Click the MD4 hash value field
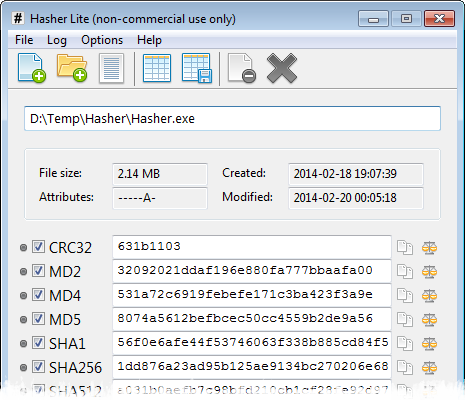 tap(252, 295)
